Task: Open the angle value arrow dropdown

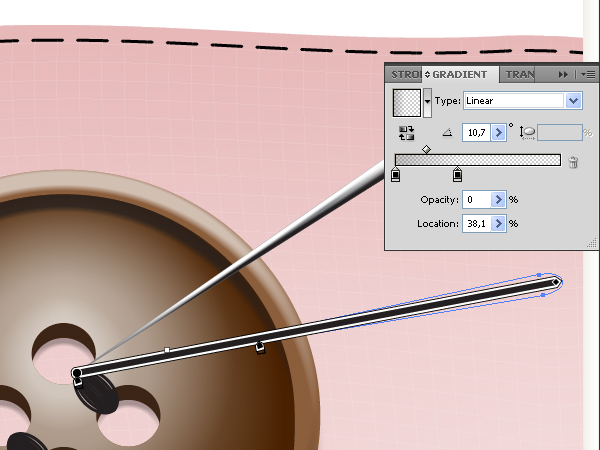Action: pyautogui.click(x=498, y=132)
